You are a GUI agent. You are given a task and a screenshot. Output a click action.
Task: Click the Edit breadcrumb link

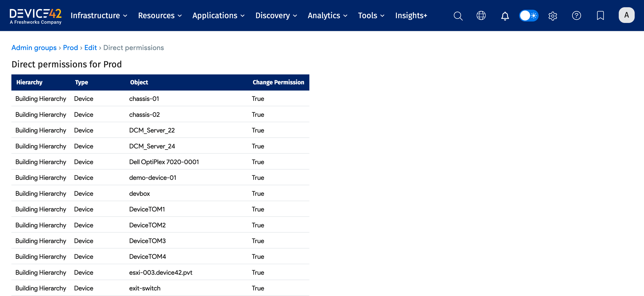90,48
